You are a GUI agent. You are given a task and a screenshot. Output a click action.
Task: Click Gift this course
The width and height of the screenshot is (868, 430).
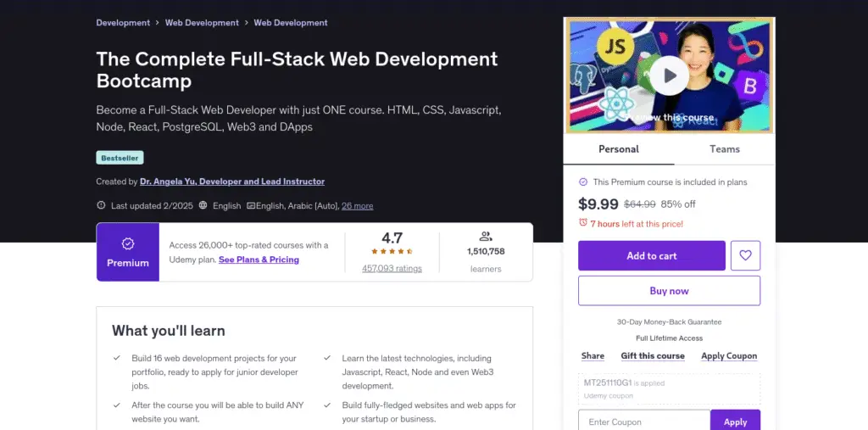coord(653,355)
